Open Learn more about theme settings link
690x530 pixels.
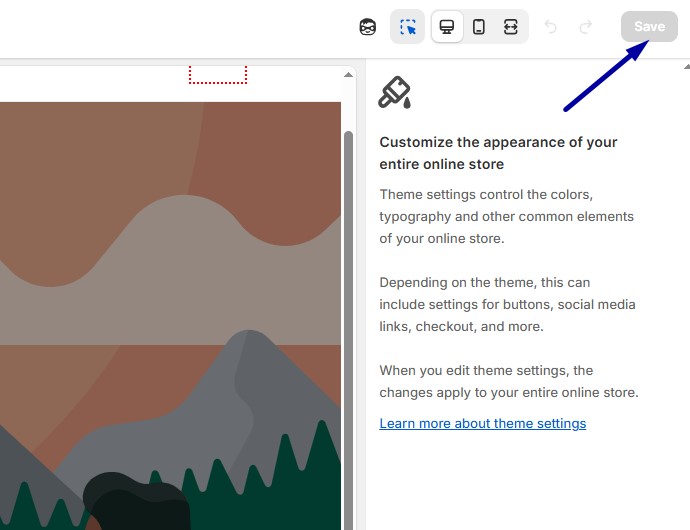pos(483,423)
